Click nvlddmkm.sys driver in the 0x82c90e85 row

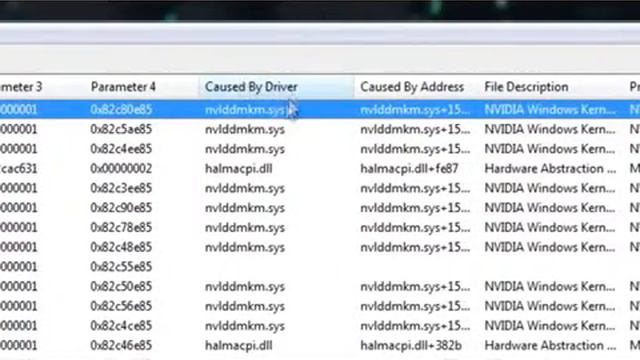(x=244, y=208)
